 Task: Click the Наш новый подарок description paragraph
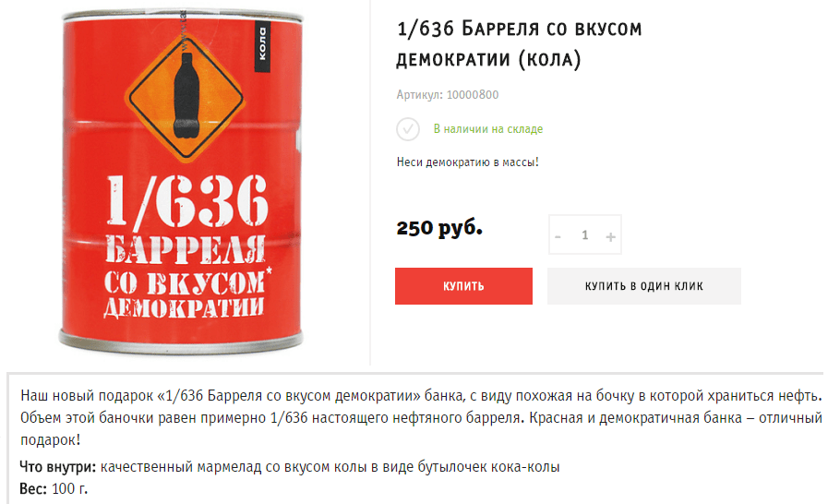(x=421, y=417)
